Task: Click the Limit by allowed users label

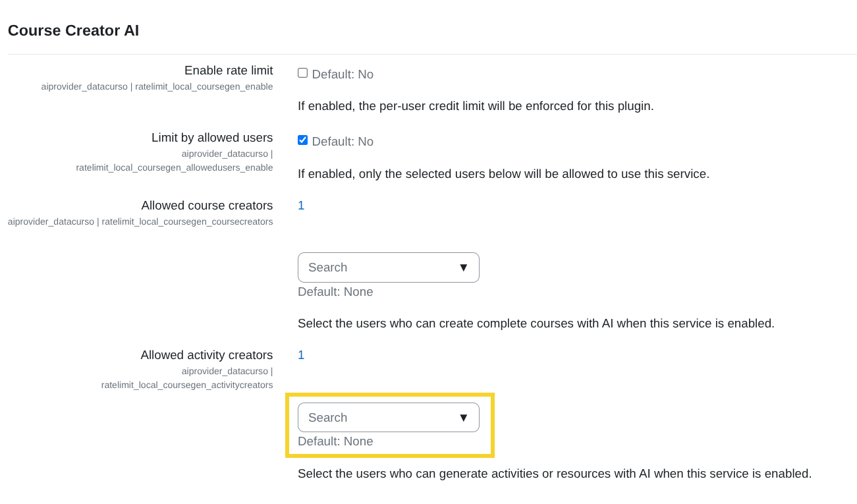Action: pyautogui.click(x=211, y=138)
